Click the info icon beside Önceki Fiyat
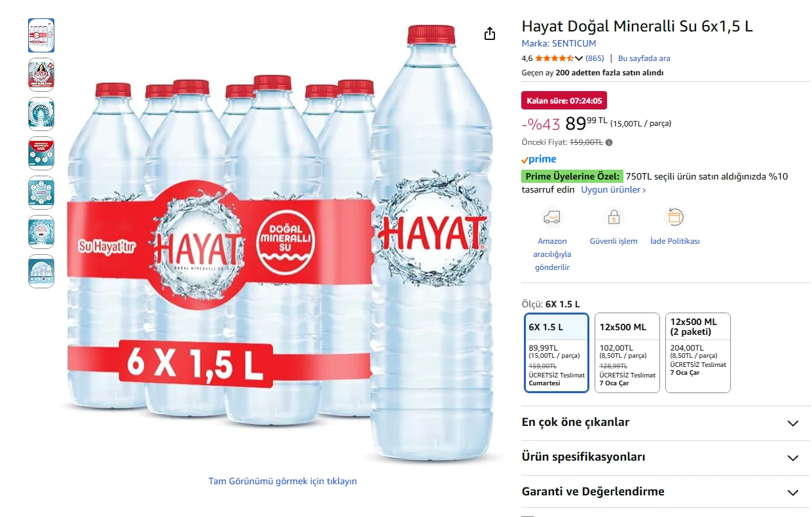 pos(609,142)
